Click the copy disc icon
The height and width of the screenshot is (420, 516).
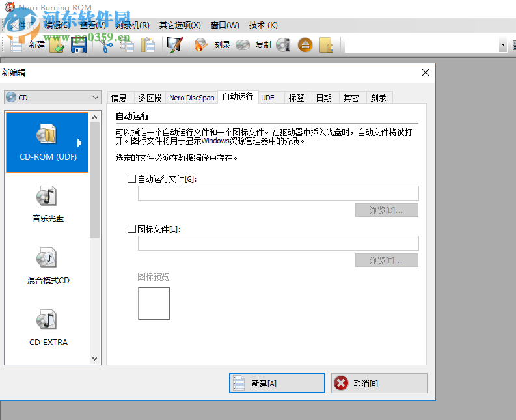(243, 45)
